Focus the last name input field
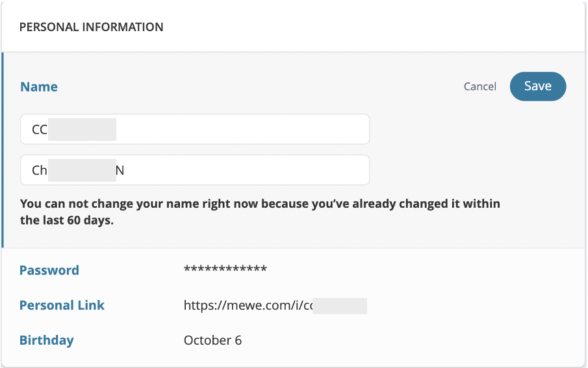This screenshot has height=368, width=588. point(195,170)
